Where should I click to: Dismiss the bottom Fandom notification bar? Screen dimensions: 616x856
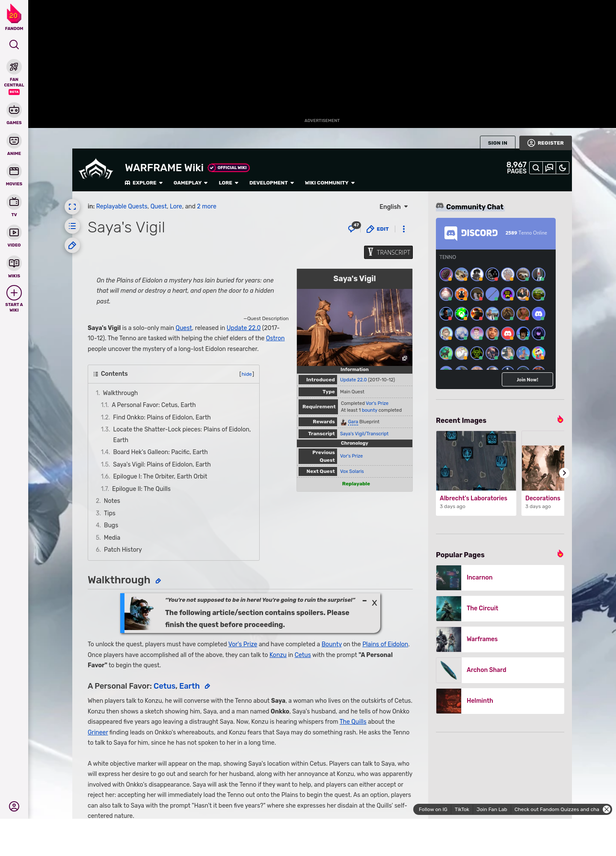pos(607,809)
